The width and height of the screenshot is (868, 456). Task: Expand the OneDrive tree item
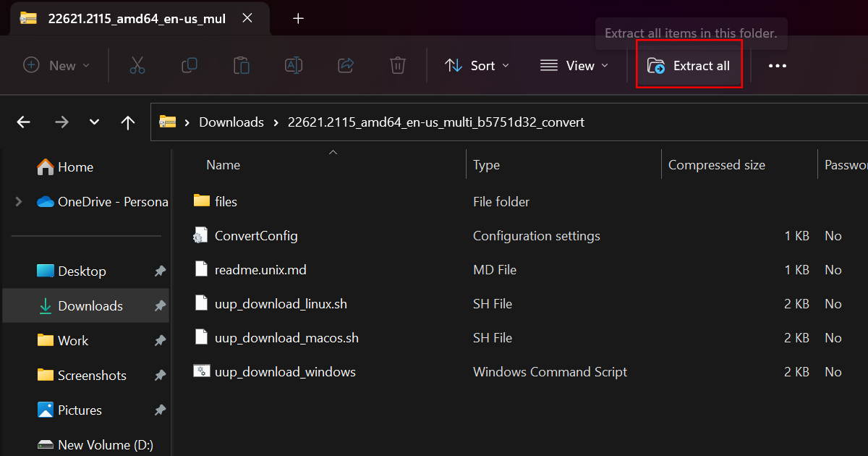[19, 202]
